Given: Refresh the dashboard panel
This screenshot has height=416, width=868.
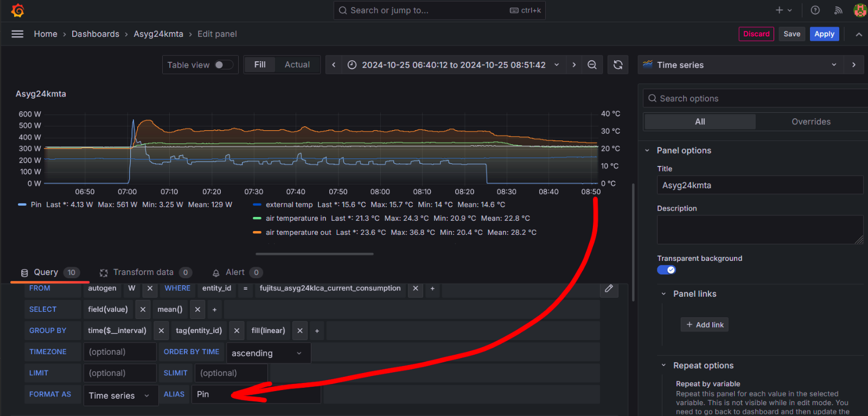Looking at the screenshot, I should pos(618,65).
